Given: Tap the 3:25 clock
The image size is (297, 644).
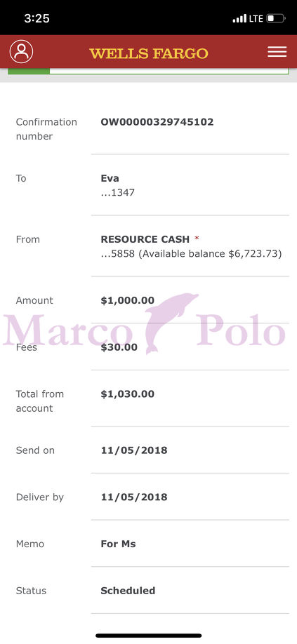Looking at the screenshot, I should [37, 18].
